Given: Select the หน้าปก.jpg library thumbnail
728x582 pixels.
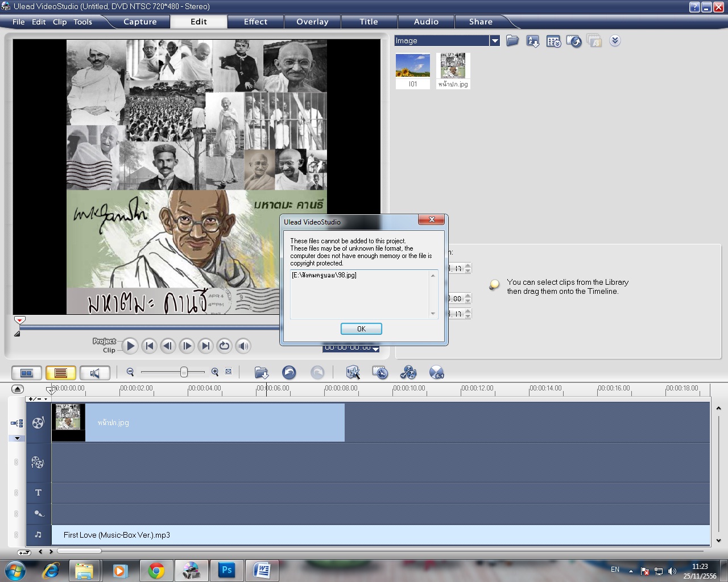Looking at the screenshot, I should [453, 70].
